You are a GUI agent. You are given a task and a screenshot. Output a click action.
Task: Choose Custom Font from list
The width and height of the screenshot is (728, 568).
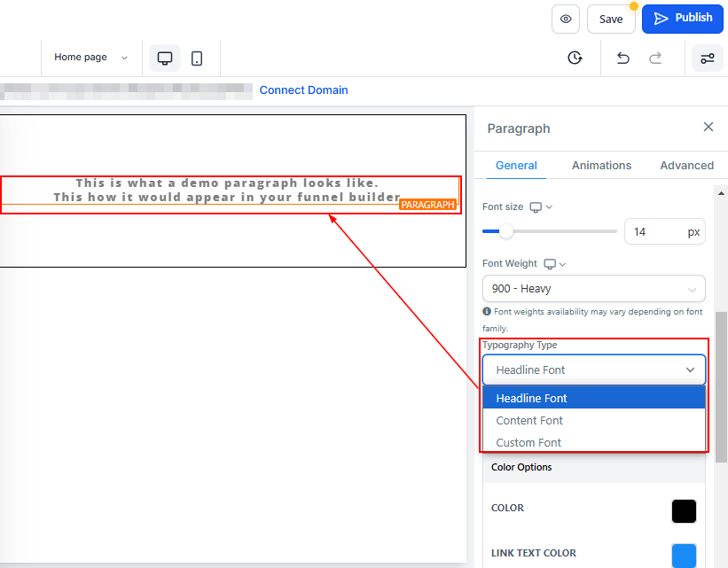pyautogui.click(x=528, y=442)
